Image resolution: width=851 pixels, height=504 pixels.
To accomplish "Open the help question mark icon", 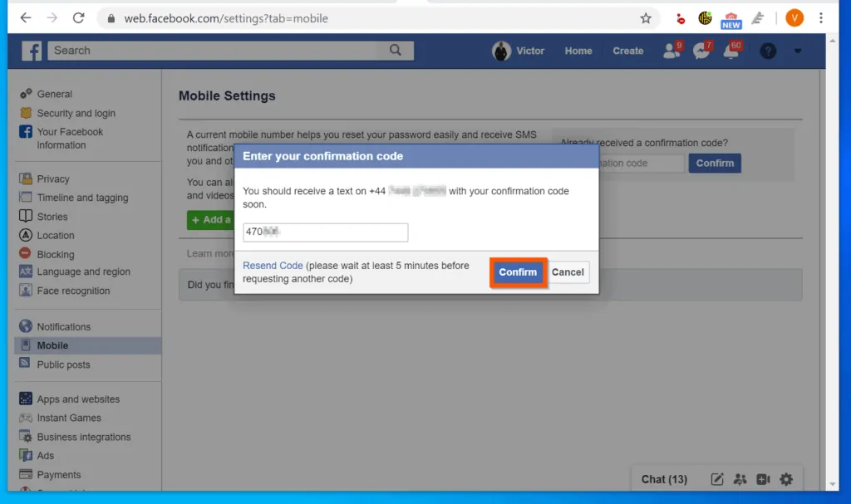I will [x=768, y=51].
